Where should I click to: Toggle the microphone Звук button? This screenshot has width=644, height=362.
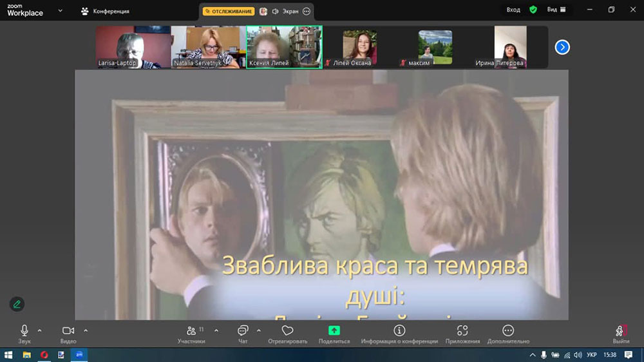(x=24, y=334)
